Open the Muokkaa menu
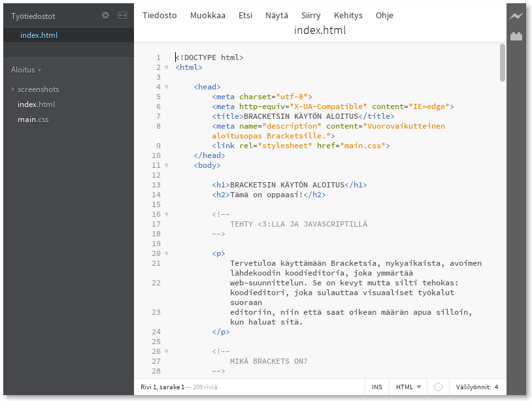Viewport: 532px width, 401px height. coord(208,15)
